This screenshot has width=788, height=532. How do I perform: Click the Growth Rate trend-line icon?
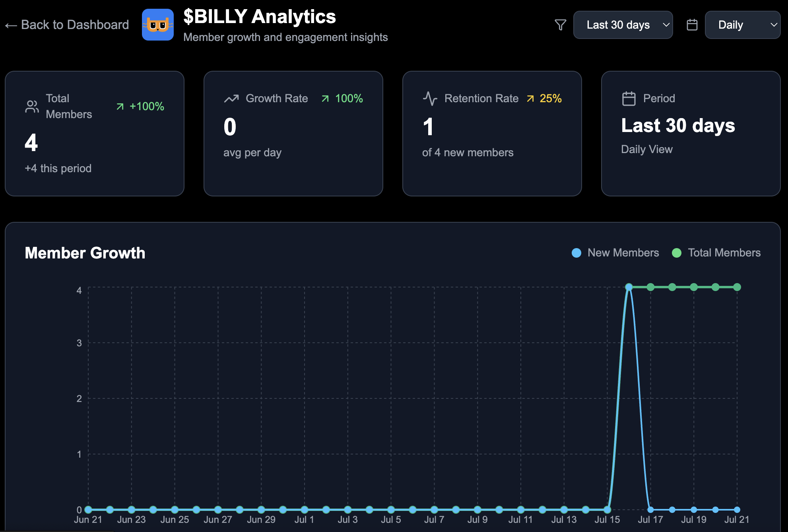pos(231,98)
